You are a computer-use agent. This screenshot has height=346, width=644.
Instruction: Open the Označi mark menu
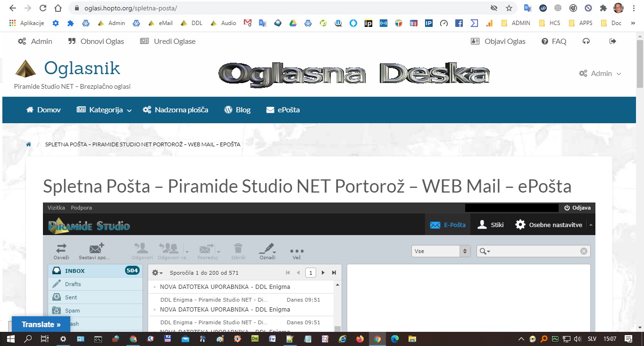(x=268, y=251)
